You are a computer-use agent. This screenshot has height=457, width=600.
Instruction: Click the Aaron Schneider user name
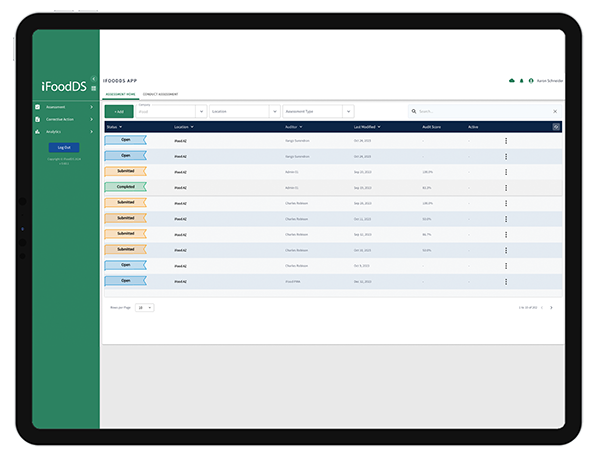click(x=550, y=81)
